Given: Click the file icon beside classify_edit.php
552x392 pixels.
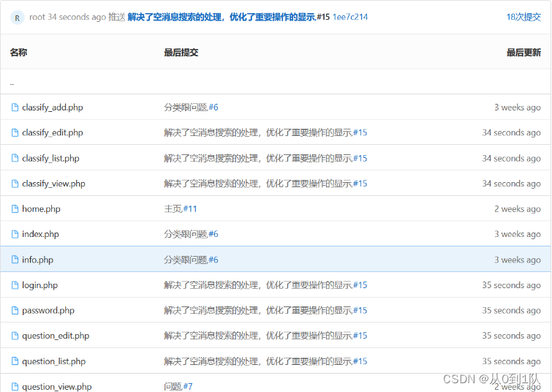Looking at the screenshot, I should pyautogui.click(x=15, y=133).
